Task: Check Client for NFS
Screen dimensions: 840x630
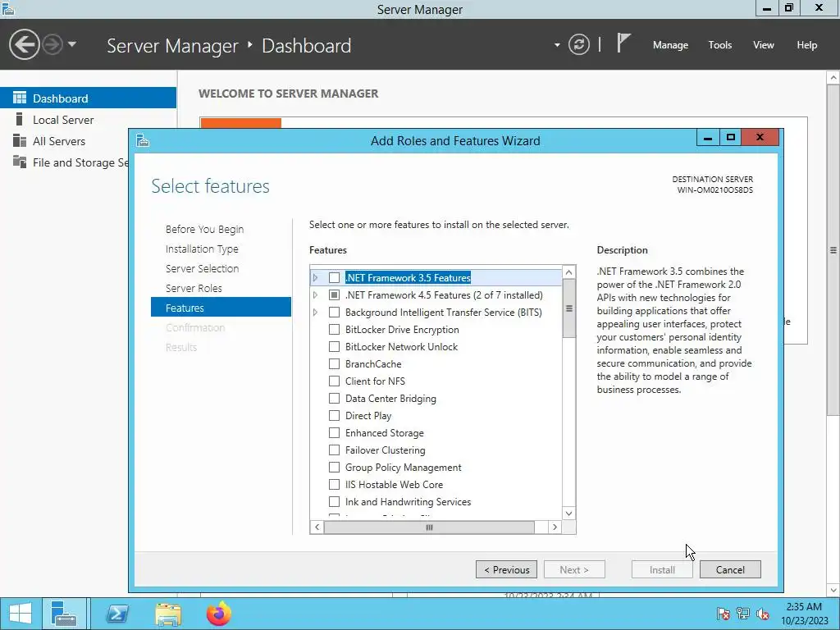Action: coord(335,381)
